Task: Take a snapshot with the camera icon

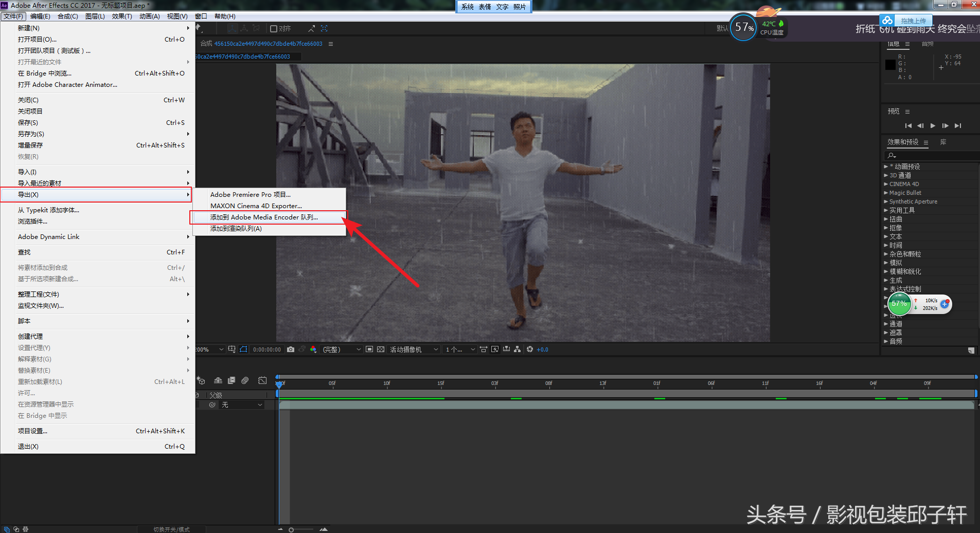Action: coord(291,350)
